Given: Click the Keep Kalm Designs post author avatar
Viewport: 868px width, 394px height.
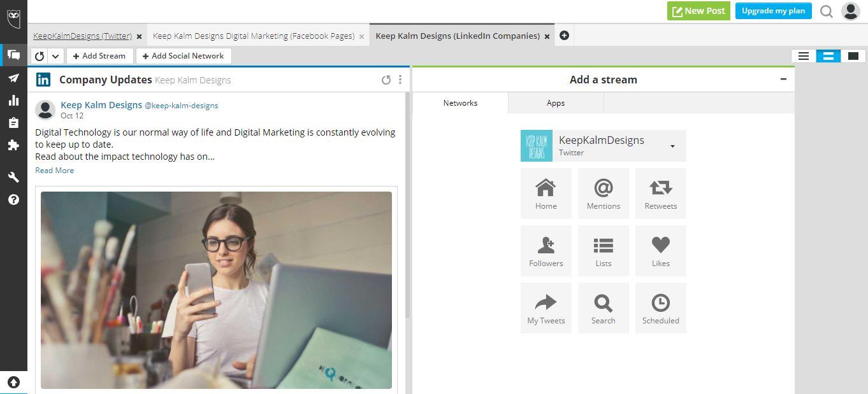Looking at the screenshot, I should click(x=45, y=109).
